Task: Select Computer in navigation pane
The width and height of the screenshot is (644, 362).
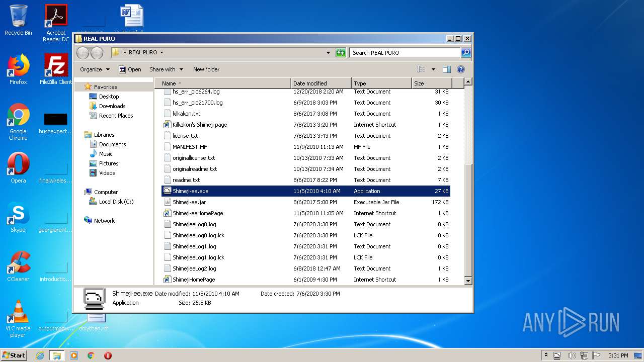Action: [106, 192]
